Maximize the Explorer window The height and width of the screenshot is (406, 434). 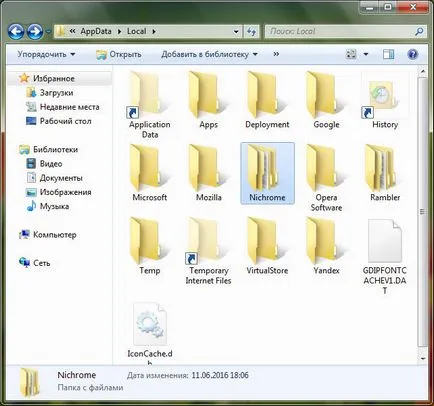coord(388,7)
